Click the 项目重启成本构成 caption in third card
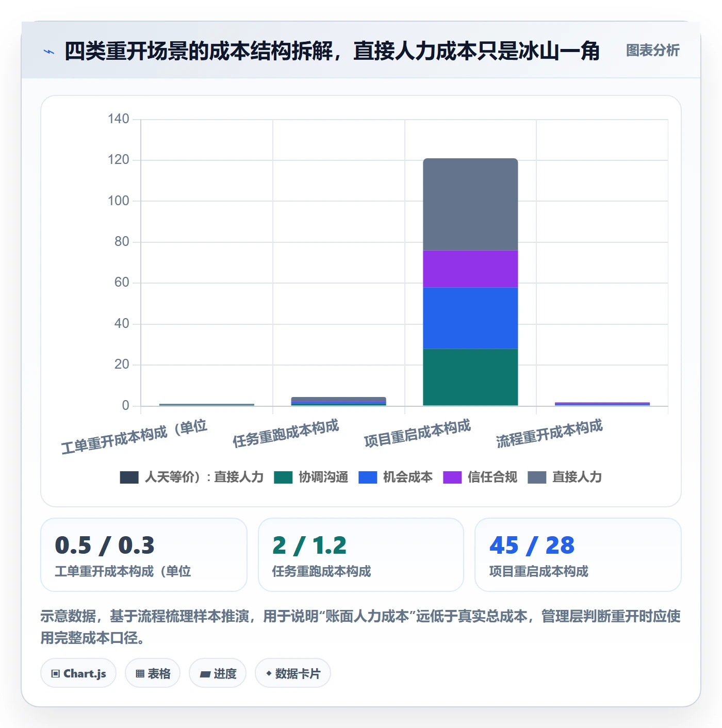The image size is (722, 728). [x=539, y=571]
